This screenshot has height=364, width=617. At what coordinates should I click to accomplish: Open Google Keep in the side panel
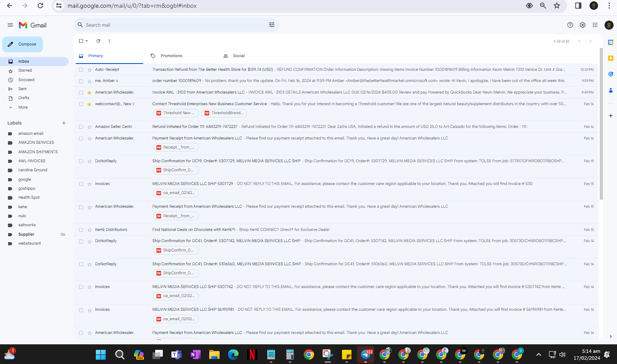click(611, 58)
